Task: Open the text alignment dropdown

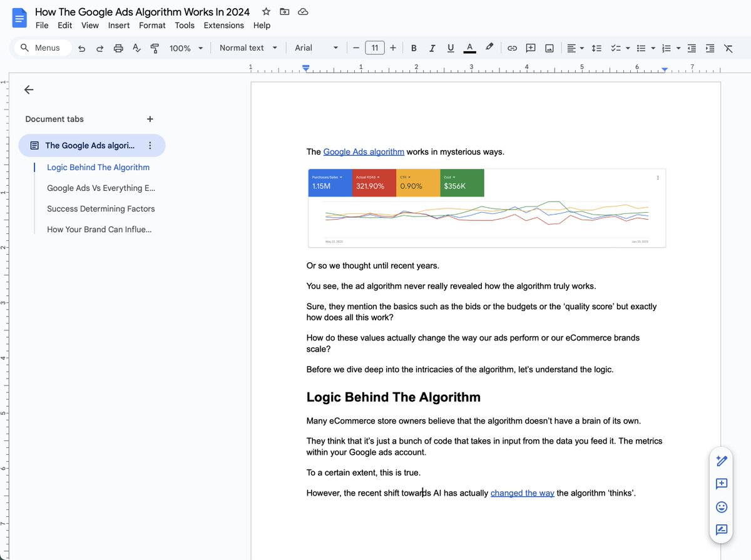Action: click(x=576, y=48)
